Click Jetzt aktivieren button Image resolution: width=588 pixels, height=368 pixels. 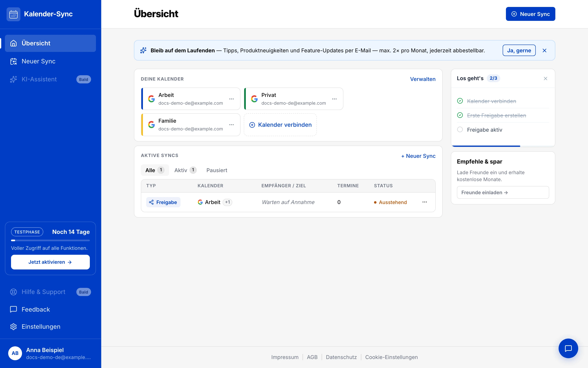pyautogui.click(x=50, y=262)
